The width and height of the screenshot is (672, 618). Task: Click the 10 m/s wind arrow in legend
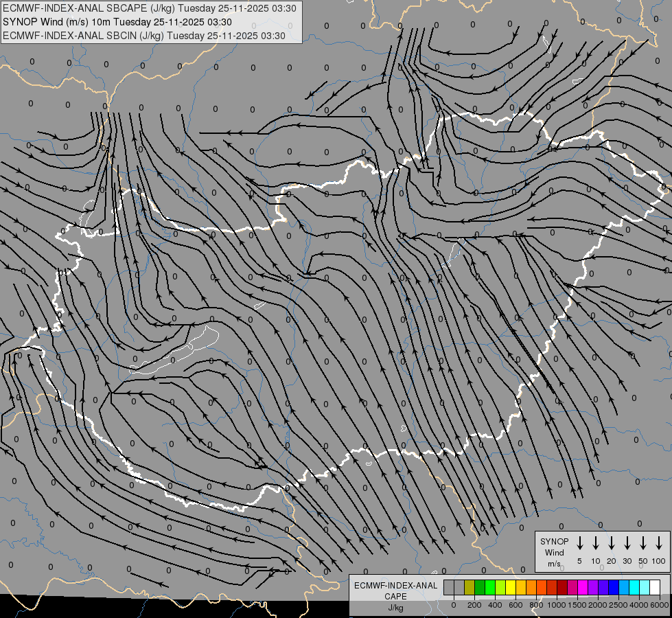[595, 543]
